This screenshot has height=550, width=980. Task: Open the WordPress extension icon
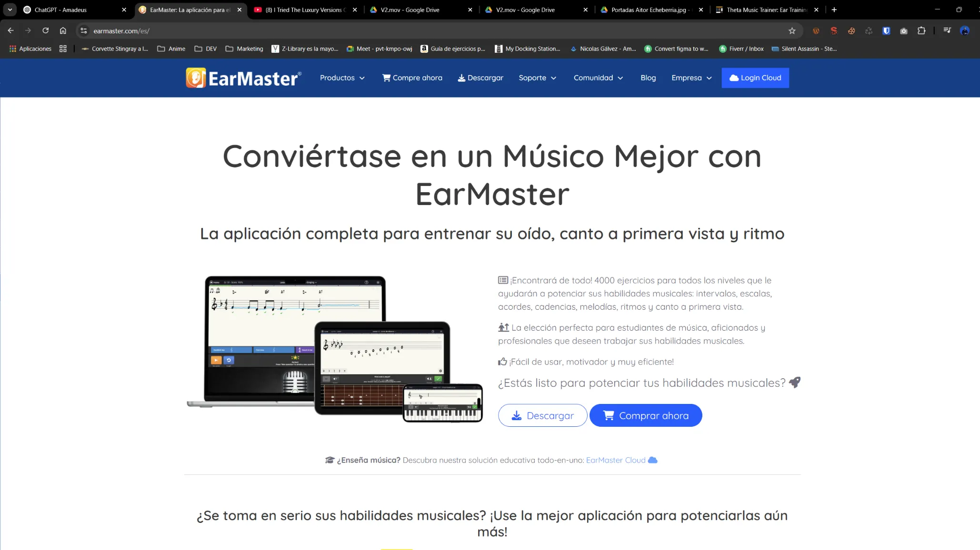tap(816, 30)
